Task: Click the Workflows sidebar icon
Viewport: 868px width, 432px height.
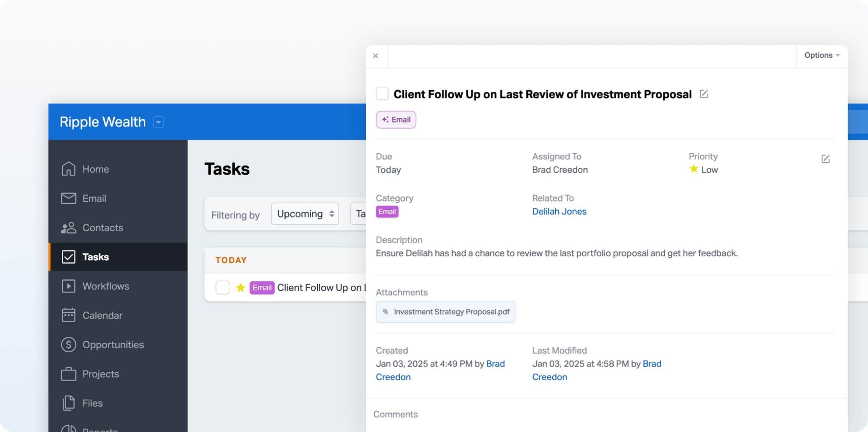Action: (68, 286)
